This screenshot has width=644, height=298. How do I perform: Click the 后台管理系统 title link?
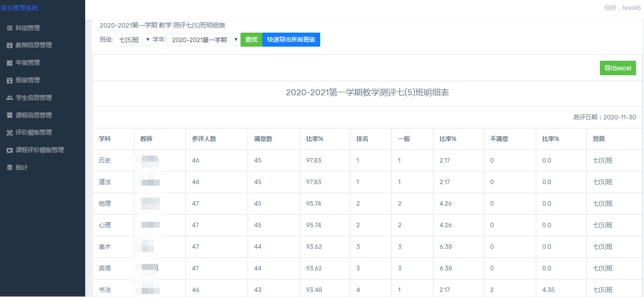[19, 8]
